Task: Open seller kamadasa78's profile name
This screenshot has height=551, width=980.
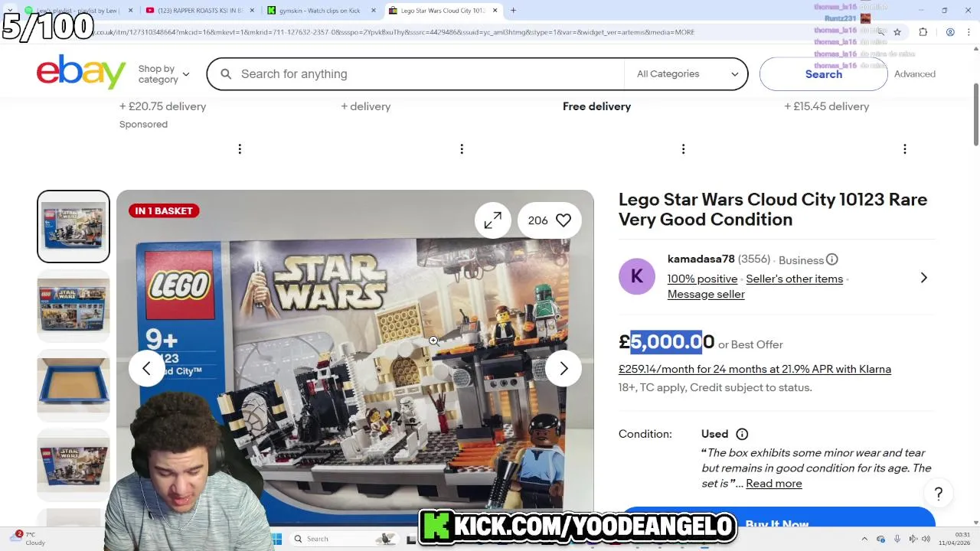Action: point(701,259)
